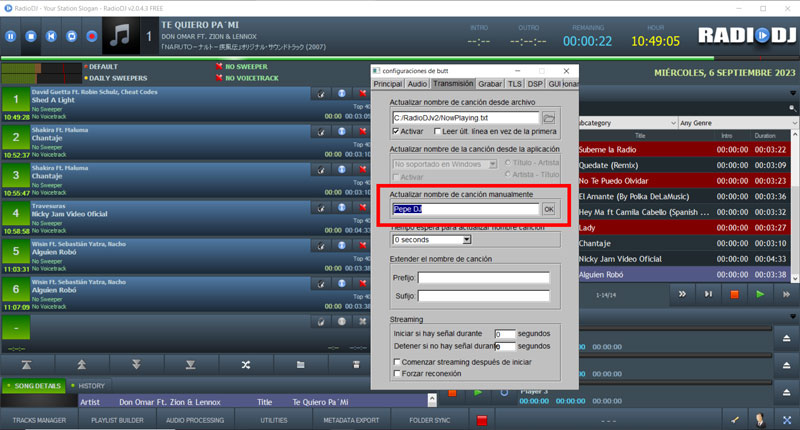Click the green song progress bar
The width and height of the screenshot is (800, 430).
pos(357,58)
